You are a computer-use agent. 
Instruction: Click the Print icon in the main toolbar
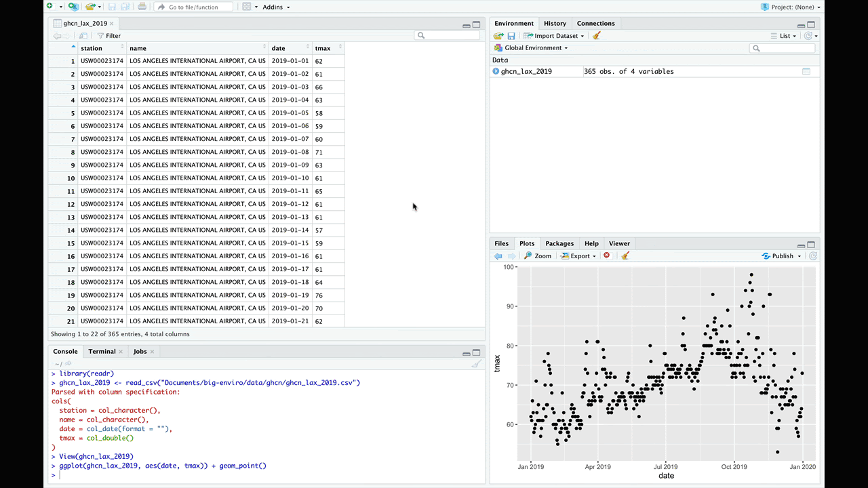(142, 7)
